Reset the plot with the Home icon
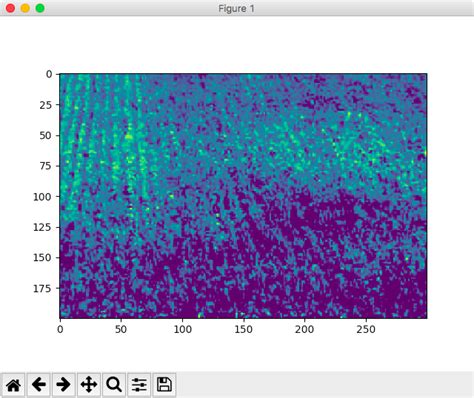 point(14,385)
